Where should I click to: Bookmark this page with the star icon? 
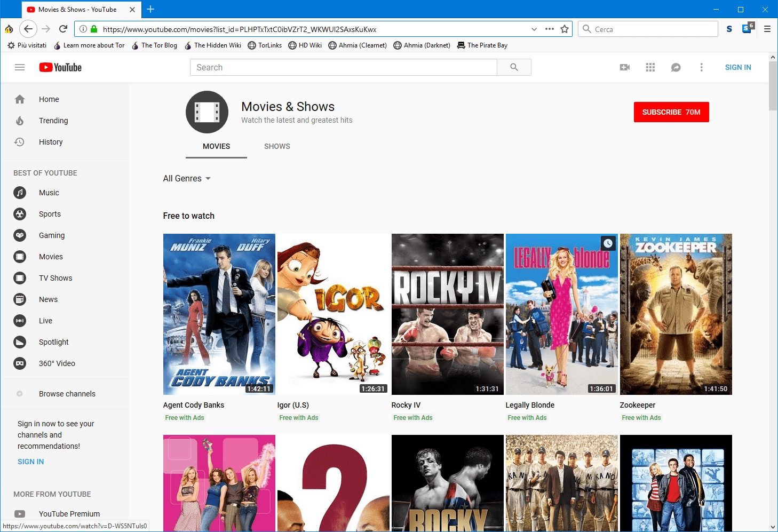(x=565, y=29)
